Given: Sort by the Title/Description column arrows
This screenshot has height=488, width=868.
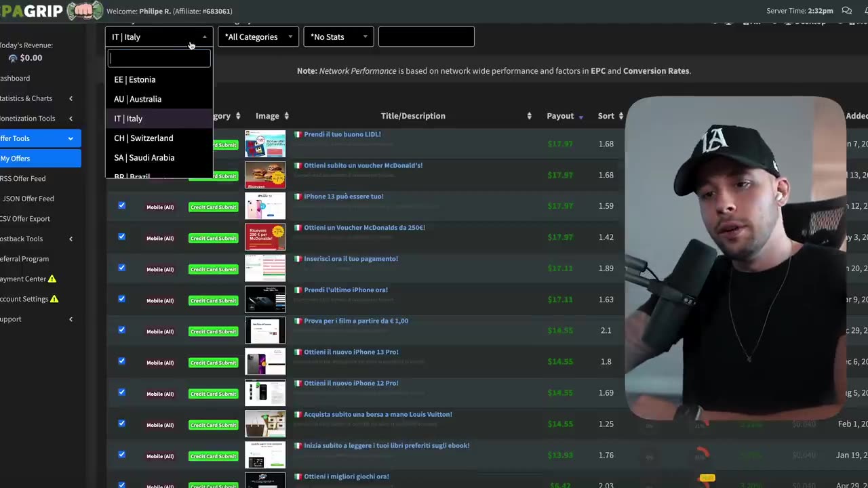Looking at the screenshot, I should coord(529,116).
